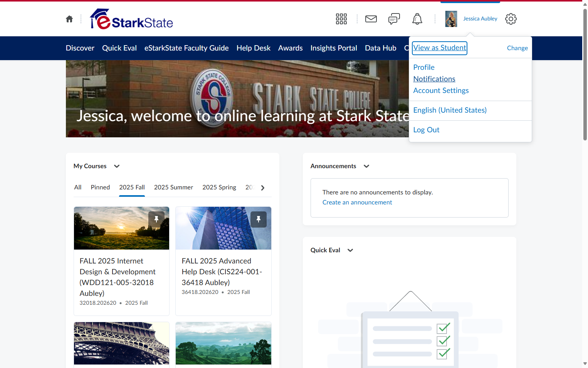588x368 pixels.
Task: Show more course tabs with chevron
Action: point(263,188)
